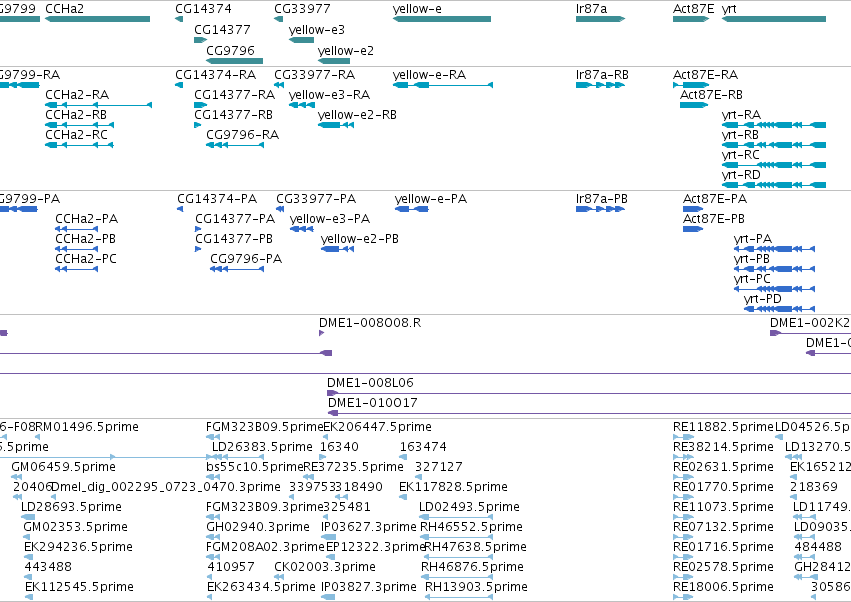
Task: Click the yellow-e-PA protein label
Action: [431, 199]
